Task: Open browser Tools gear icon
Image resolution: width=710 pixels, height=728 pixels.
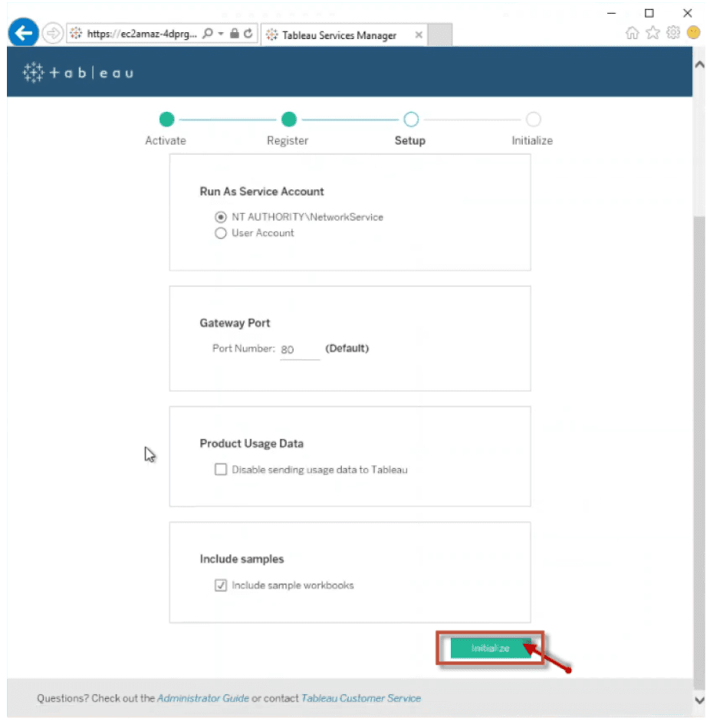Action: point(673,32)
